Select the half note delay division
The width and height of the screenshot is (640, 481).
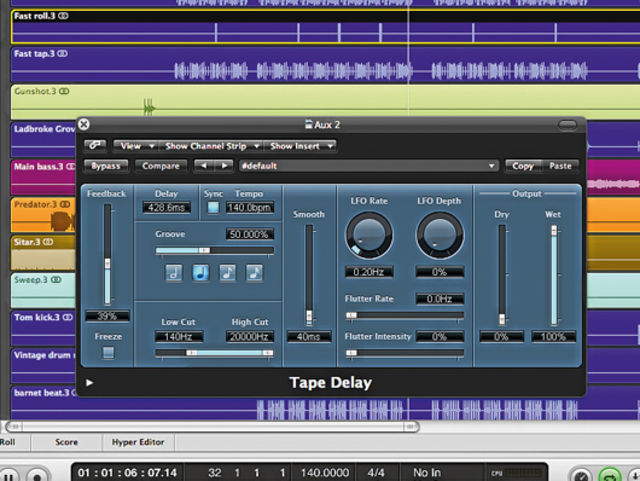(x=174, y=272)
